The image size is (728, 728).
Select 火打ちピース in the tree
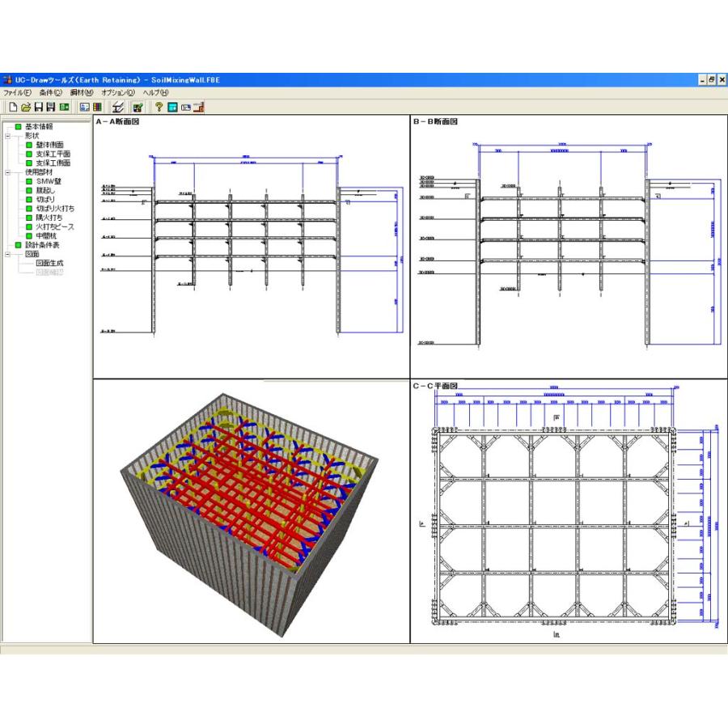pyautogui.click(x=55, y=226)
